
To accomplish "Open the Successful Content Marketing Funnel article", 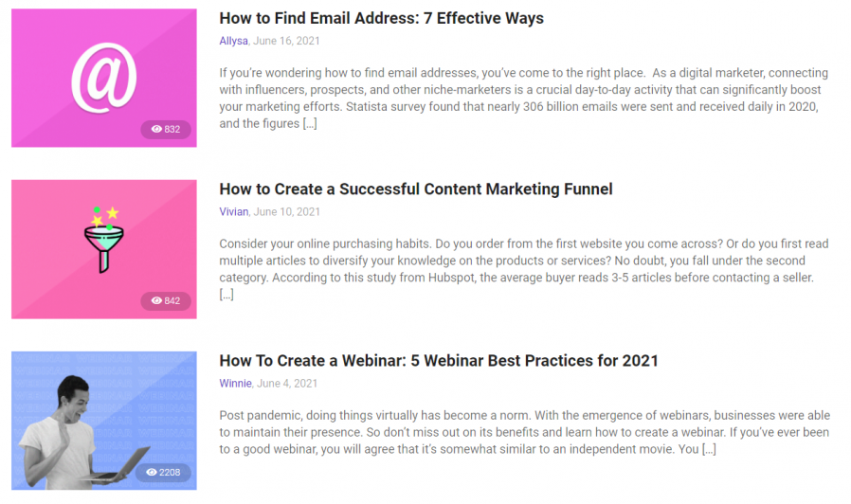I will pyautogui.click(x=416, y=189).
